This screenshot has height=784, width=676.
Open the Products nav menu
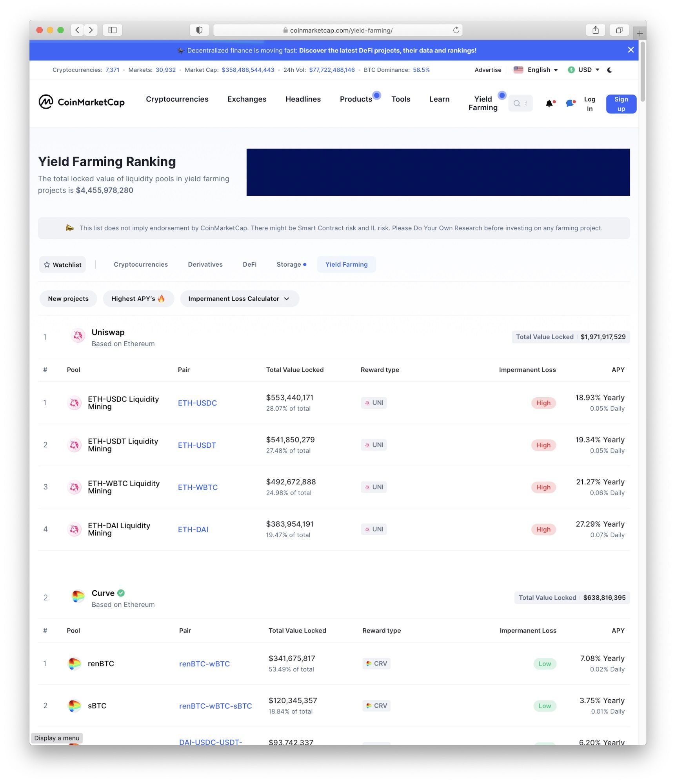[x=356, y=99]
